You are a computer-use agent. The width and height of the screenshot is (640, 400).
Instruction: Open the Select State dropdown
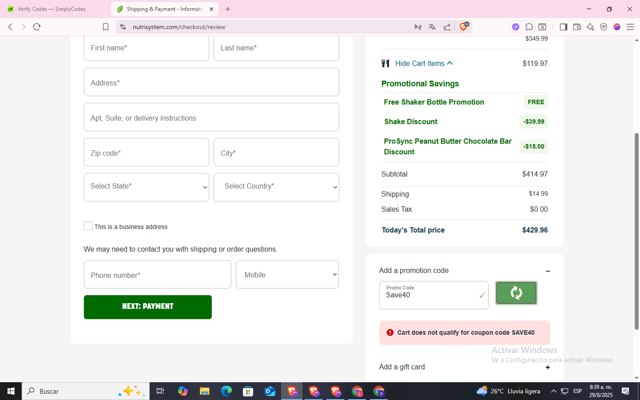click(x=147, y=187)
